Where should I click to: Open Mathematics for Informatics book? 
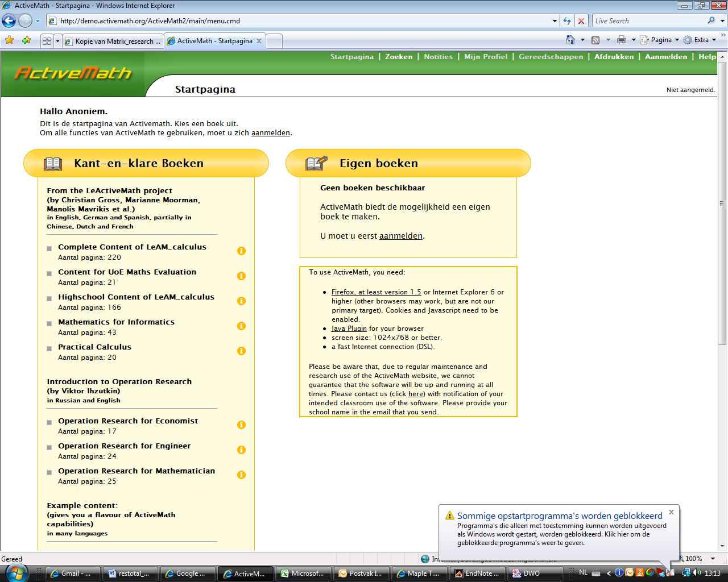(x=116, y=322)
